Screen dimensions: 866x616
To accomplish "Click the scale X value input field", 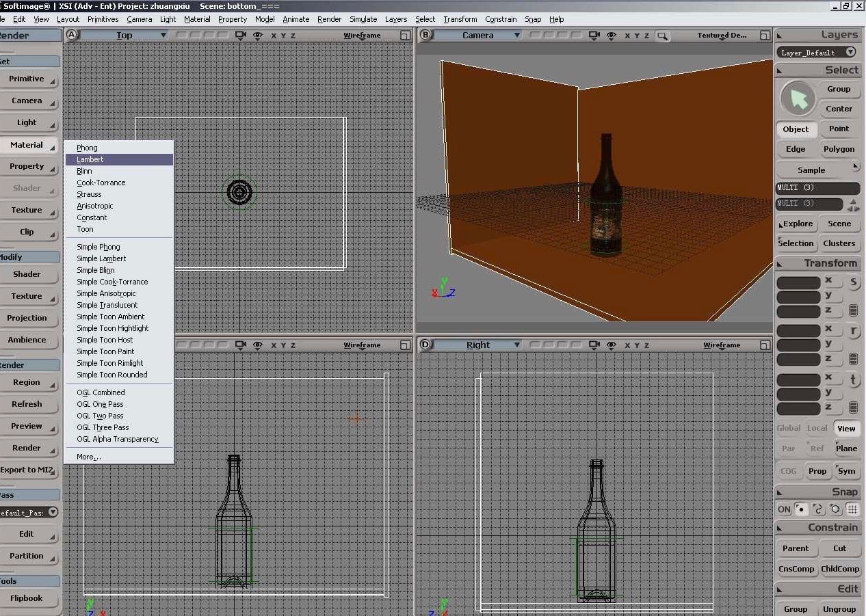I will pos(798,282).
